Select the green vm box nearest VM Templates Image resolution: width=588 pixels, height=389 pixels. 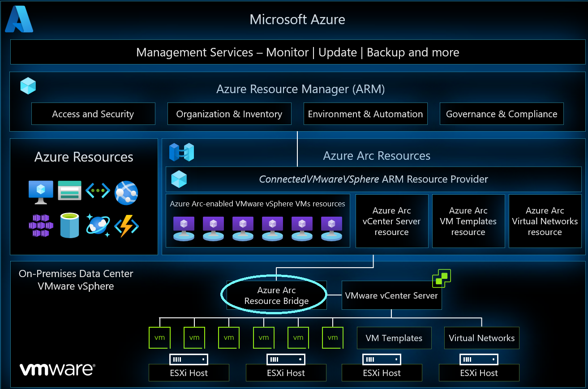(333, 338)
